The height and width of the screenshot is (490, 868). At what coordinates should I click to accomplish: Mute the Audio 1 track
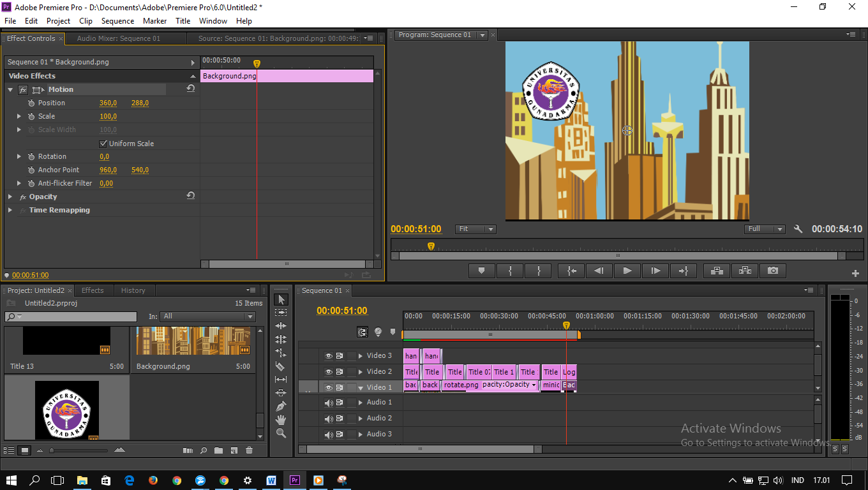pyautogui.click(x=328, y=402)
